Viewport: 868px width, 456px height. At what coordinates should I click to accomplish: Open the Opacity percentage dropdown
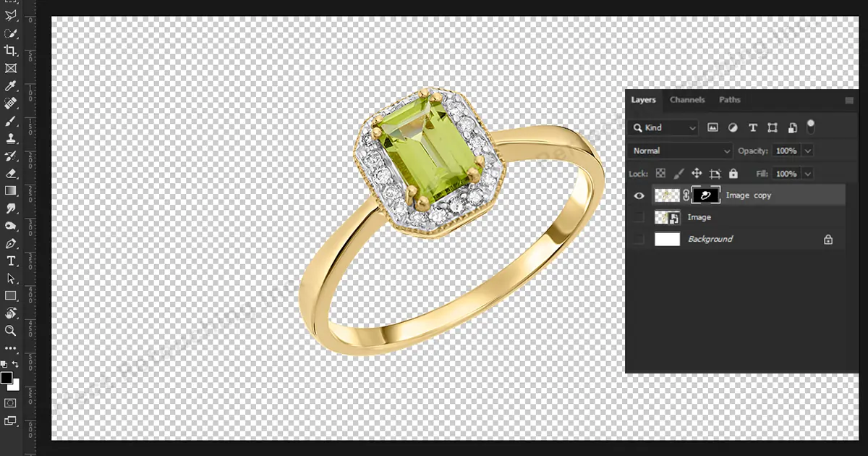click(x=808, y=151)
